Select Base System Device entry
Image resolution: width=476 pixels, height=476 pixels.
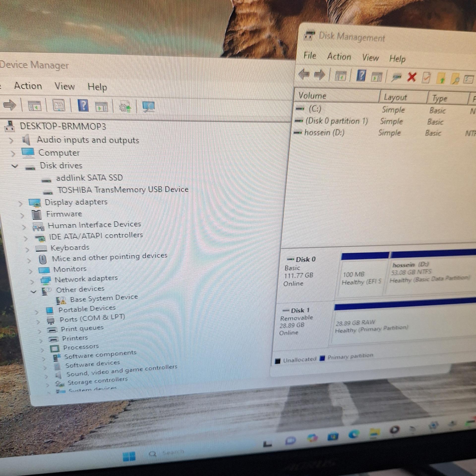[x=104, y=298]
